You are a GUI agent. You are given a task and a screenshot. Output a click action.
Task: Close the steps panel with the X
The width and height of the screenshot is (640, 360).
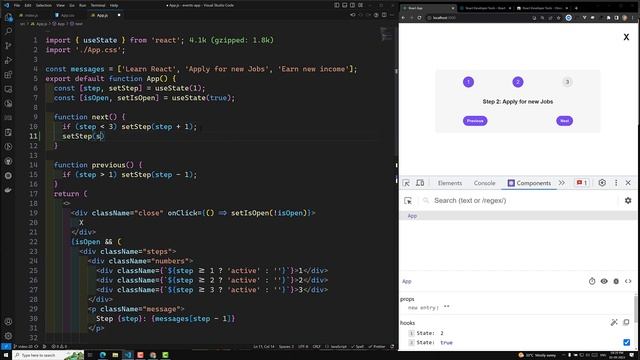tap(626, 37)
